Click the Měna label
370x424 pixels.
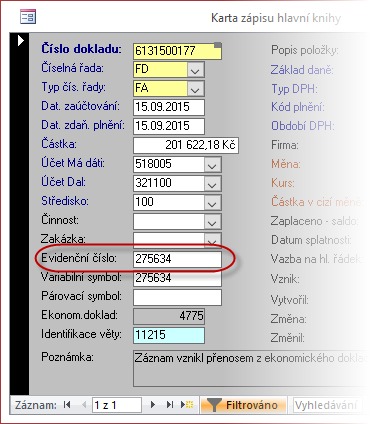coord(286,164)
